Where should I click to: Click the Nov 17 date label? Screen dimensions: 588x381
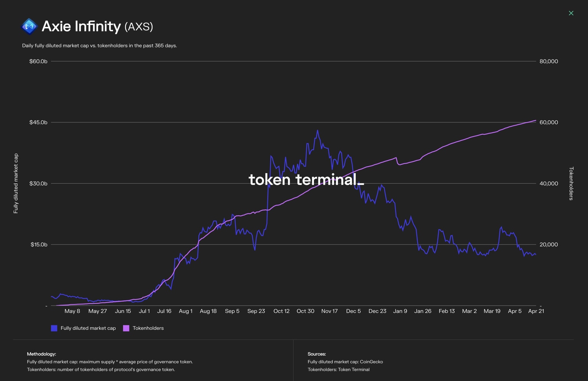point(329,311)
